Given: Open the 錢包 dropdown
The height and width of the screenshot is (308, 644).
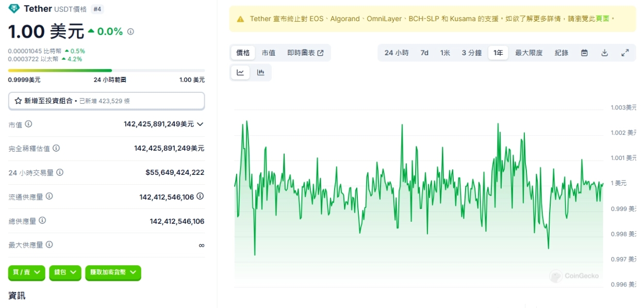Looking at the screenshot, I should [x=65, y=272].
